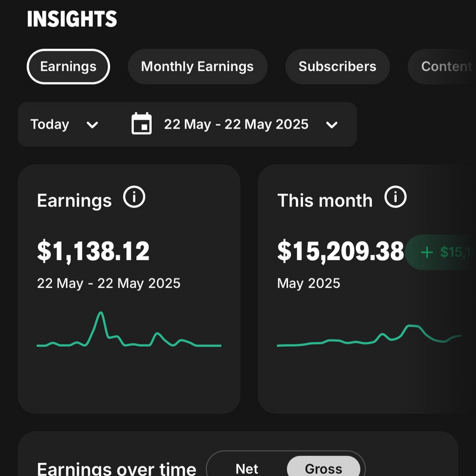Click the green plus icon badge
The image size is (476, 476).
(x=427, y=252)
